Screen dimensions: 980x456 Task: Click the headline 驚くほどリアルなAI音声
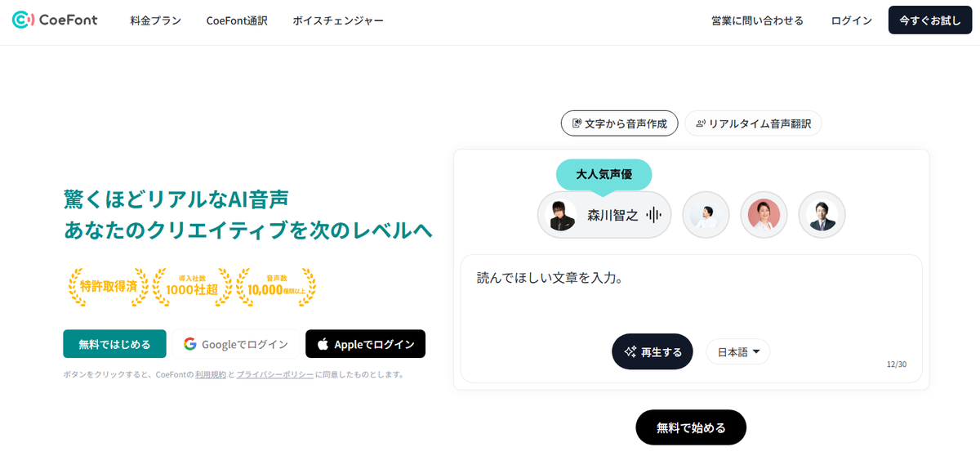176,199
